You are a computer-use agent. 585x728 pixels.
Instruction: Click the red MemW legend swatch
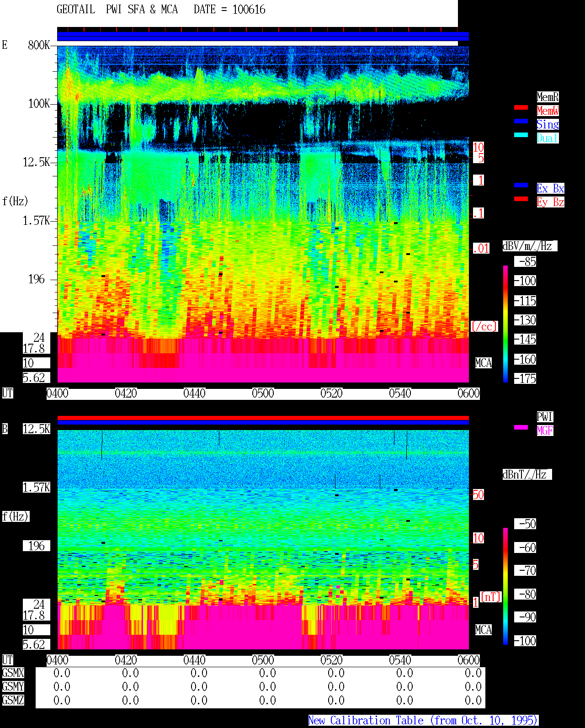click(521, 107)
